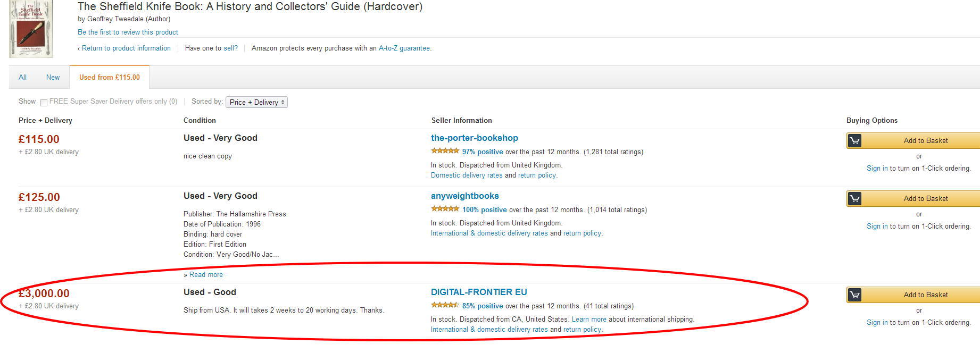Click basket icon for £3,000.00 offer
This screenshot has height=361, width=980.
coord(854,295)
